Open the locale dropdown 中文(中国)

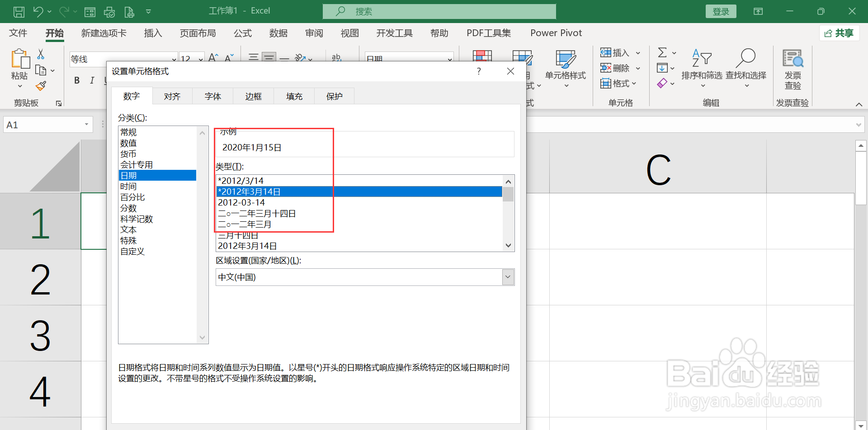coord(508,277)
